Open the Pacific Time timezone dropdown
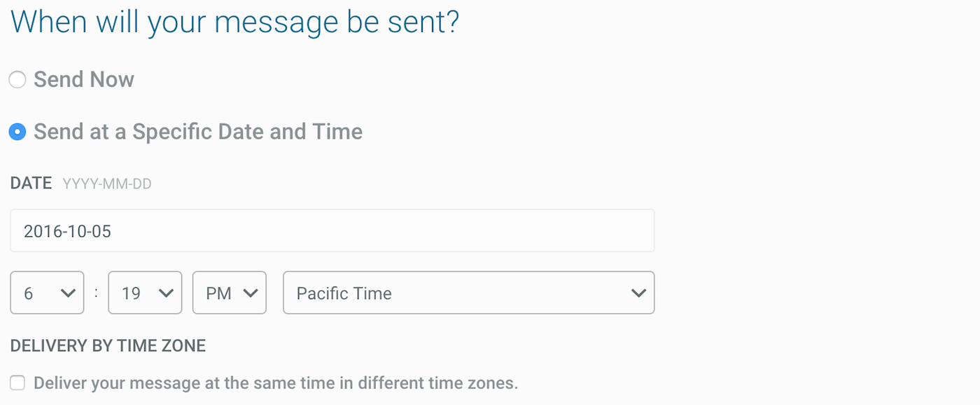 tap(469, 293)
